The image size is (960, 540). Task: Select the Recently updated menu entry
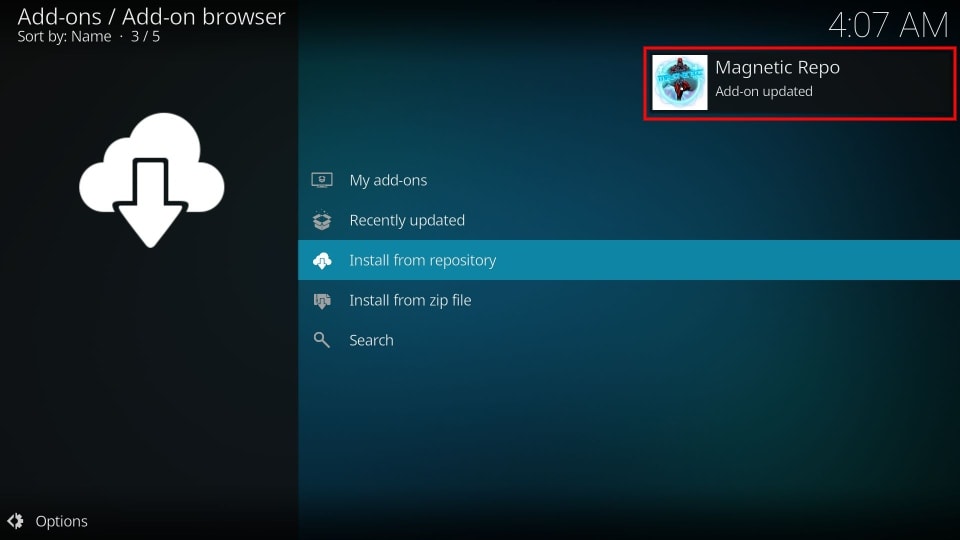407,220
